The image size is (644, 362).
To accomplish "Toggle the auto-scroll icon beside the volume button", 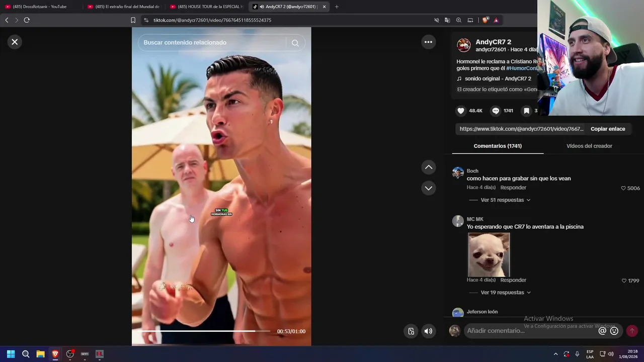I will (411, 331).
